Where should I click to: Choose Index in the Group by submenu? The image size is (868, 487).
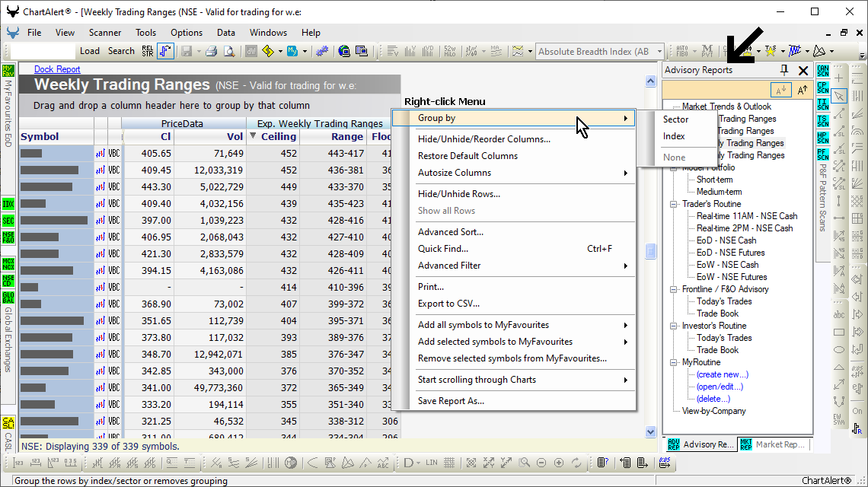click(674, 135)
